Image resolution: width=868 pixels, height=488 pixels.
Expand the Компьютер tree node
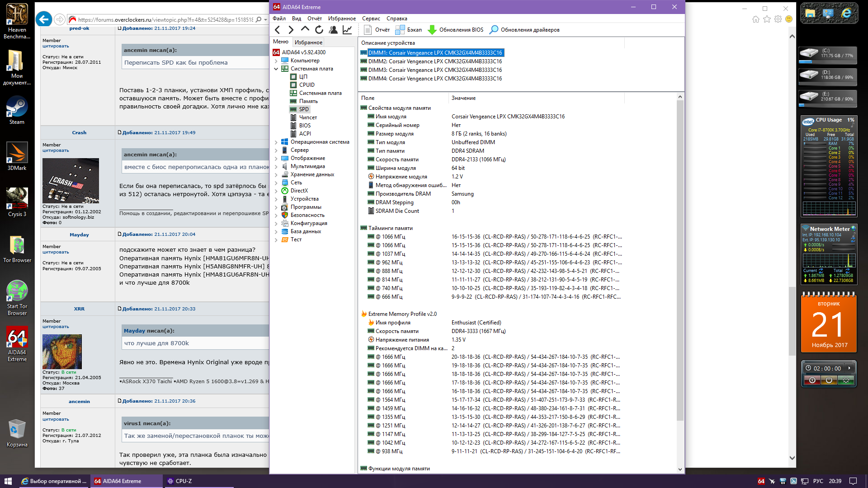276,61
